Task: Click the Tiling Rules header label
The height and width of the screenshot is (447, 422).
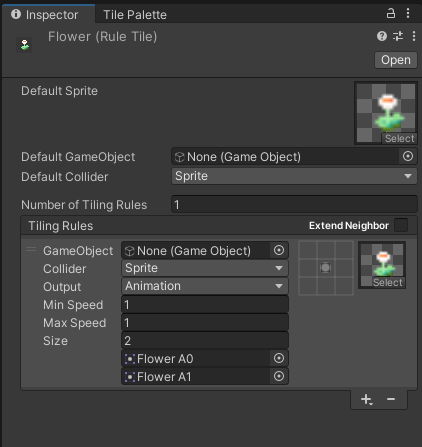Action: point(61,226)
